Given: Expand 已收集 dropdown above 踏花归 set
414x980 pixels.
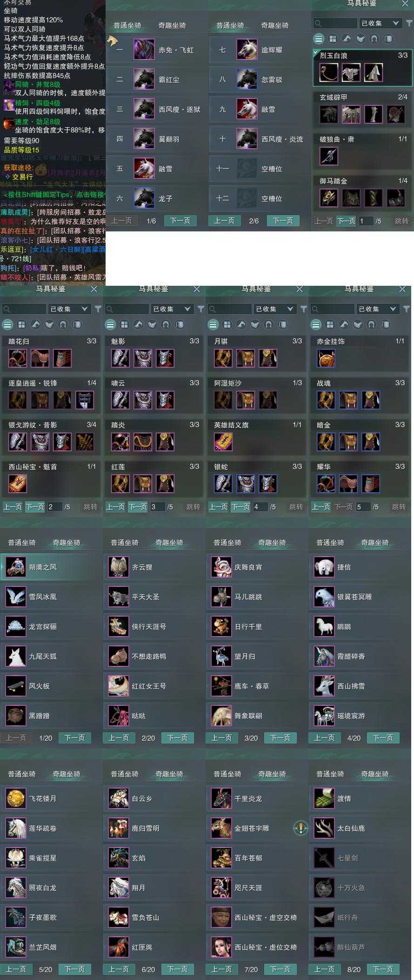Looking at the screenshot, I should [69, 309].
